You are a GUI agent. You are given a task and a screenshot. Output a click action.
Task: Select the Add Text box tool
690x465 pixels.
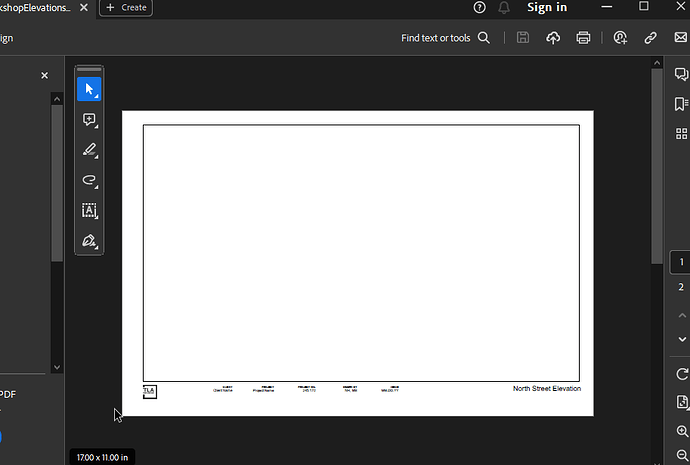[x=89, y=211]
